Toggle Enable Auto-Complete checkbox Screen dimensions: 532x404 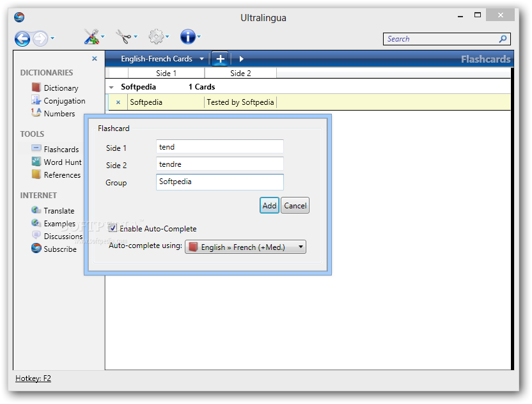[x=113, y=228]
